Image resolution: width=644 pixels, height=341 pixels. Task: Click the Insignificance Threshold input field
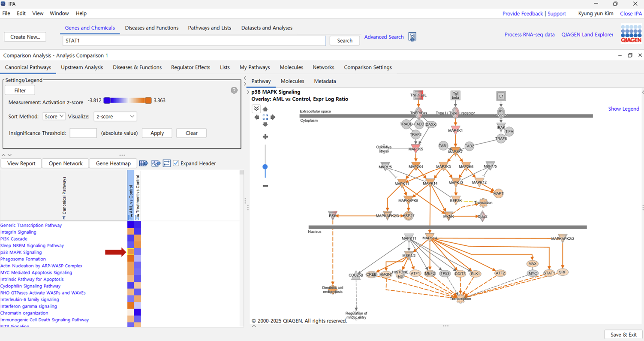(83, 133)
